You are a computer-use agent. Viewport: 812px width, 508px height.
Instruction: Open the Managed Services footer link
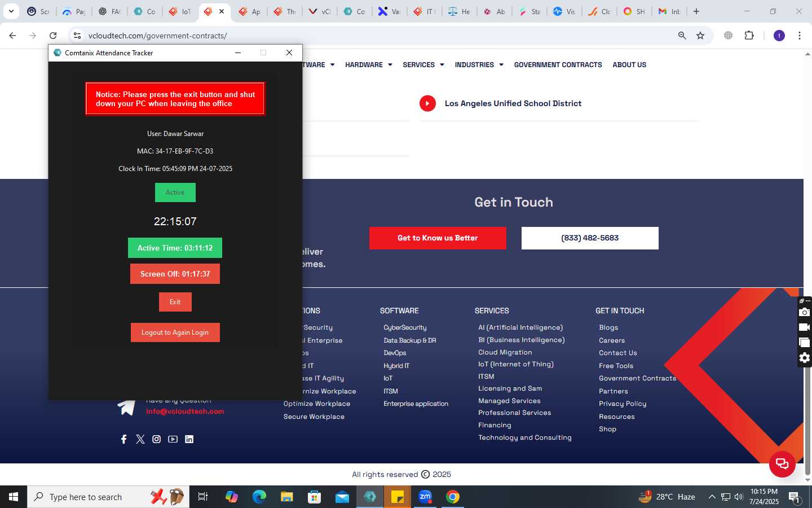pos(509,401)
